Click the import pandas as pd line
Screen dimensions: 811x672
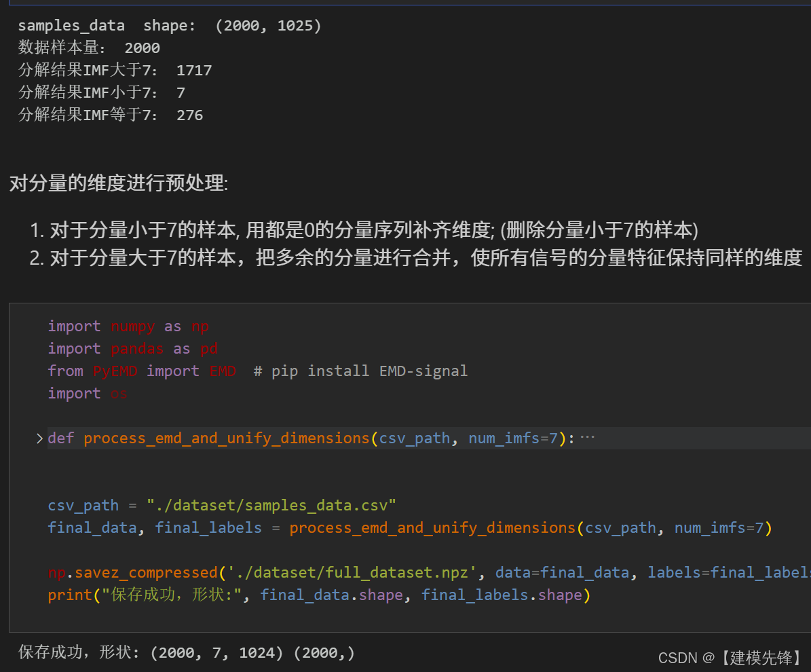point(133,349)
